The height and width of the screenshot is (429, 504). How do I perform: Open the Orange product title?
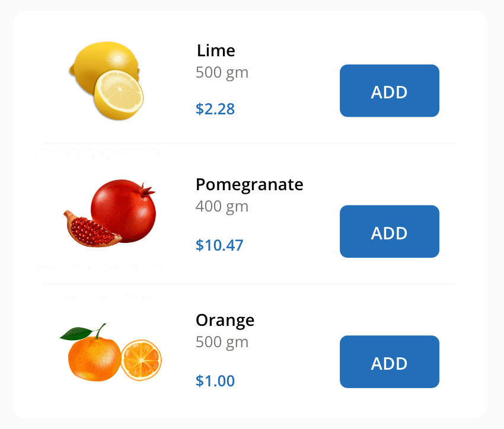coord(225,321)
